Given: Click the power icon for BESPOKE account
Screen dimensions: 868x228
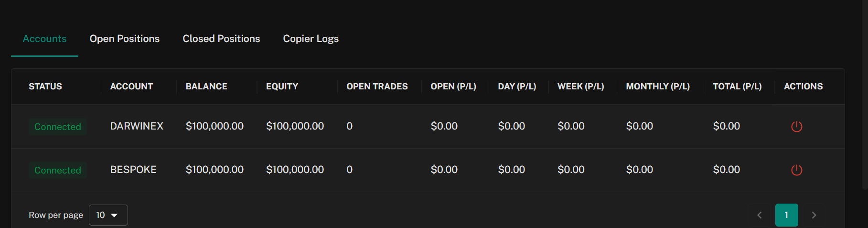Looking at the screenshot, I should [796, 170].
